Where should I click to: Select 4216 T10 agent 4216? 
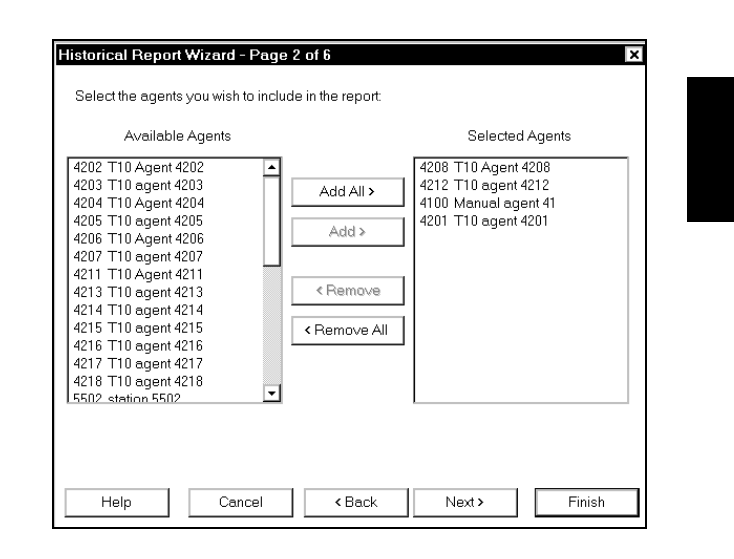(166, 346)
